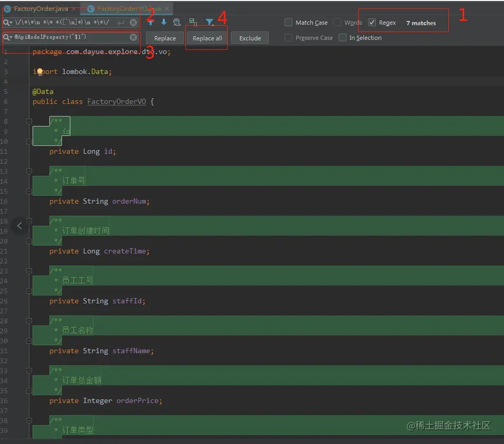Click fold end marker at line 10
The image size is (504, 444).
(29, 141)
